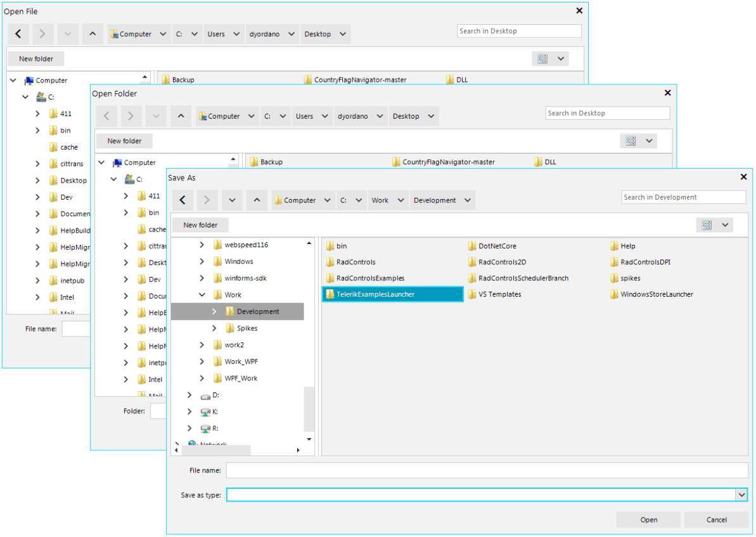Screen dimensions: 756x537
Task: Open Save As history dropdown arrow
Action: [x=232, y=200]
